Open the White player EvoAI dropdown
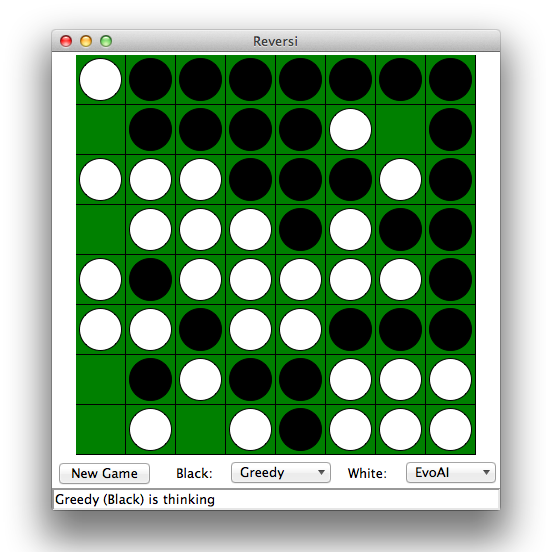Screen dimensions: 546x552 click(451, 472)
